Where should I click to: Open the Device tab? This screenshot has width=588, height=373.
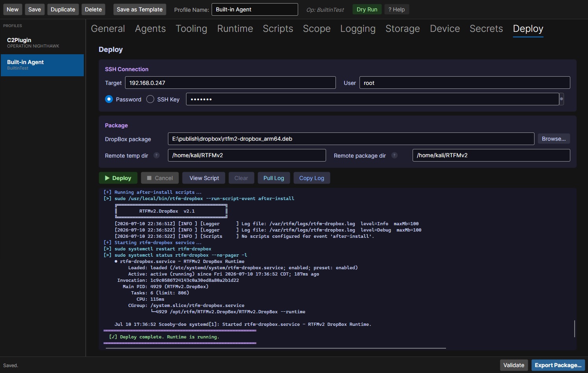coord(445,29)
